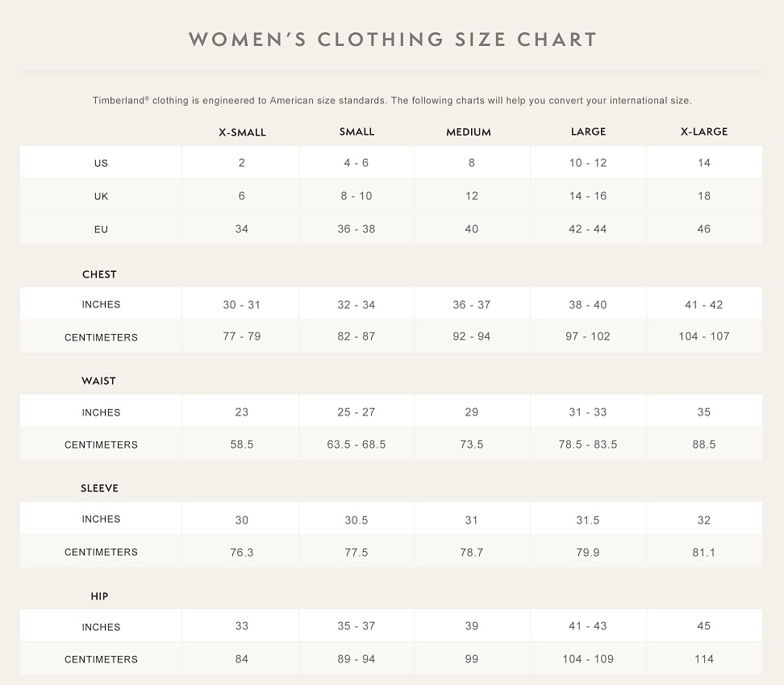Image resolution: width=784 pixels, height=685 pixels.
Task: Select sleeve centimeters value 81.1
Action: click(704, 553)
